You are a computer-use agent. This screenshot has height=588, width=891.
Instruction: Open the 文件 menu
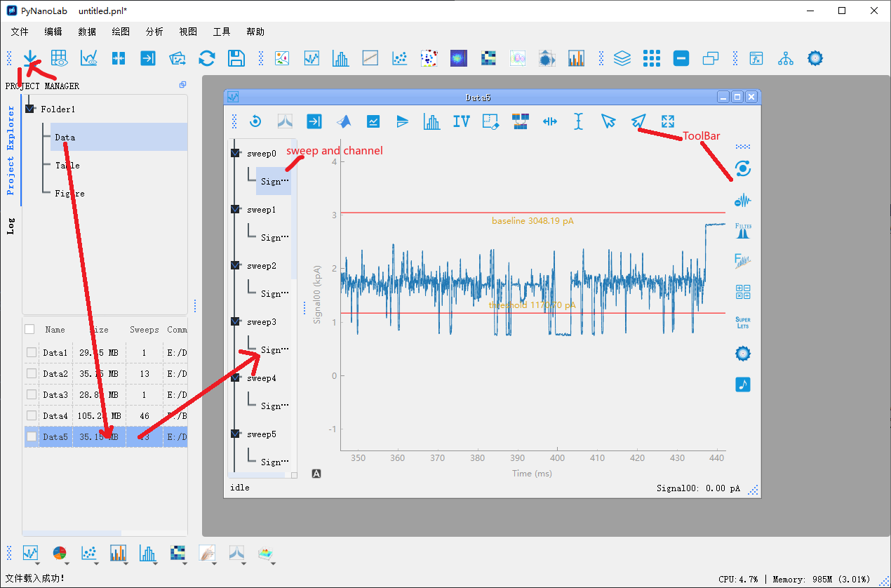point(20,32)
